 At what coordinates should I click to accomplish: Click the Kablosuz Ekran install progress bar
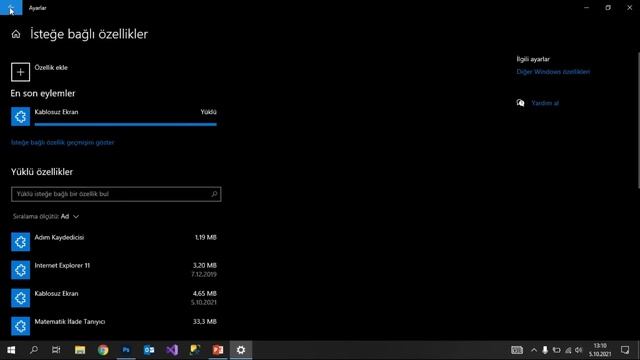pyautogui.click(x=126, y=124)
